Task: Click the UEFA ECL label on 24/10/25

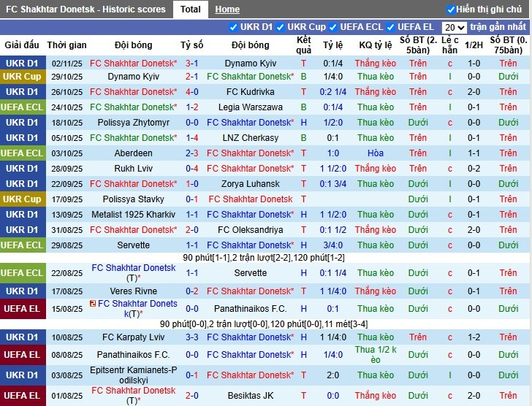Action: [23, 107]
